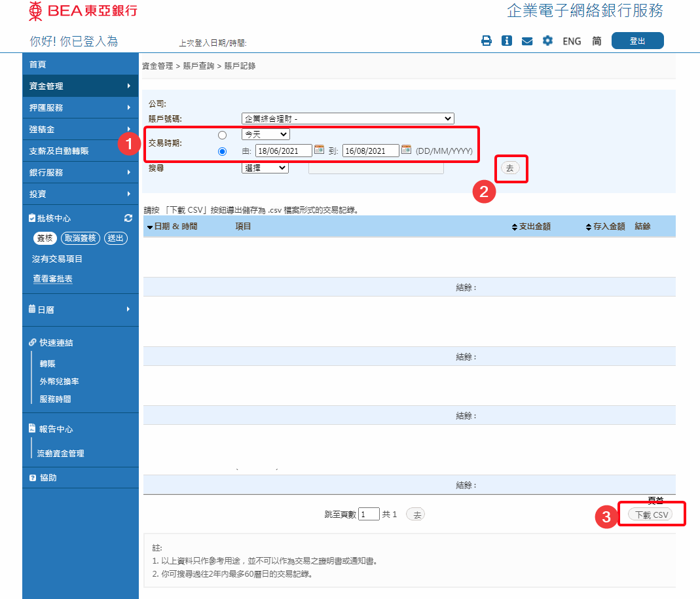Click the 登出 logout button
Image resolution: width=700 pixels, height=599 pixels.
click(x=637, y=41)
